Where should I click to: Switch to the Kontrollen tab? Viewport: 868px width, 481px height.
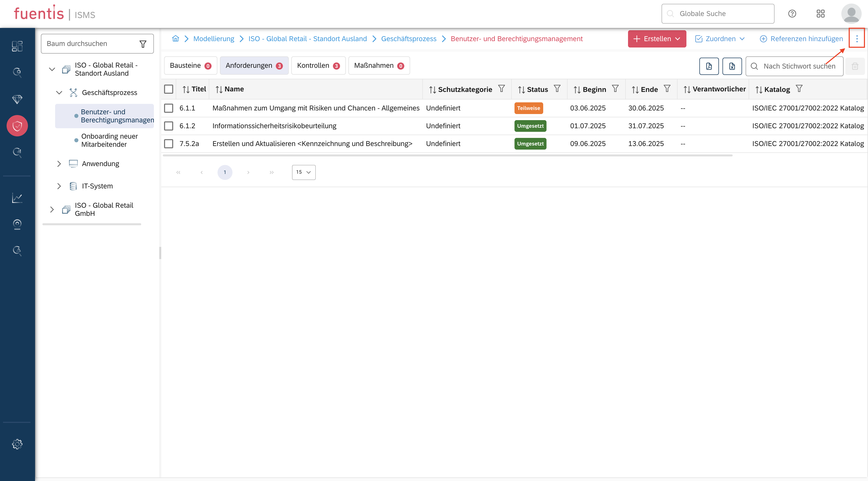[x=318, y=66]
